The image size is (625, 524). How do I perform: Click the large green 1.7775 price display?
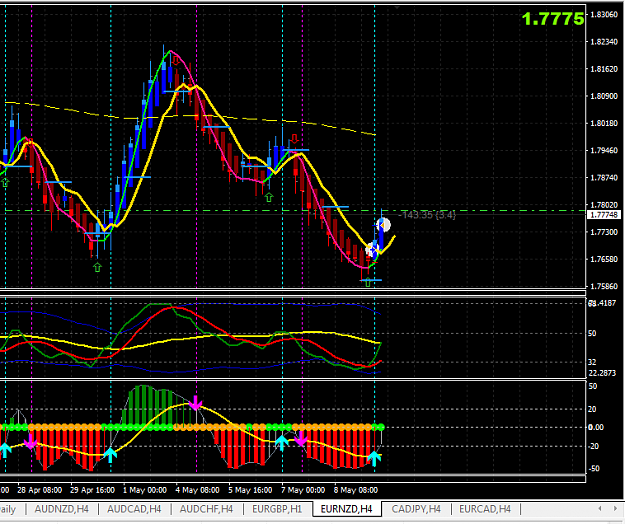coord(553,19)
